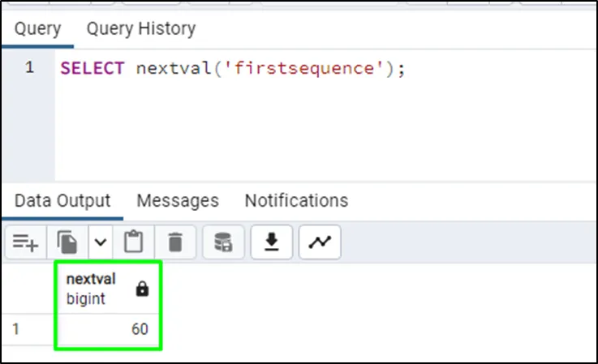Image resolution: width=598 pixels, height=364 pixels.
Task: Switch to the Query tab
Action: click(x=37, y=29)
